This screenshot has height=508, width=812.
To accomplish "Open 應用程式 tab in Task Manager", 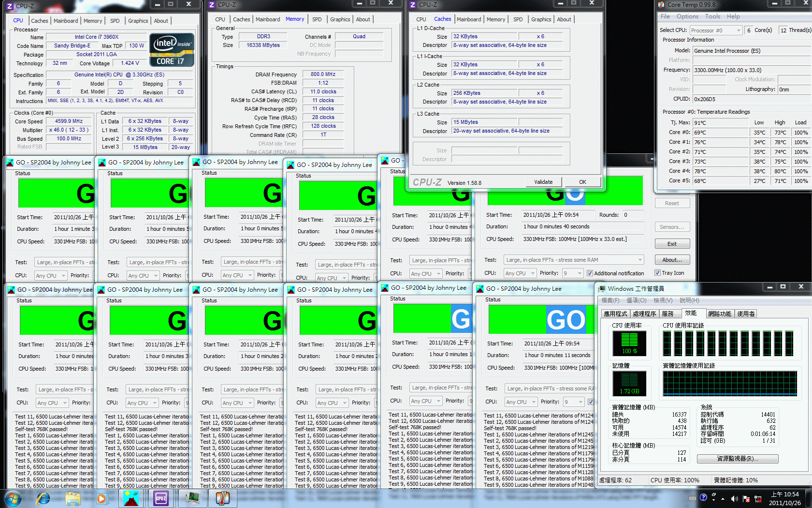I will 615,314.
